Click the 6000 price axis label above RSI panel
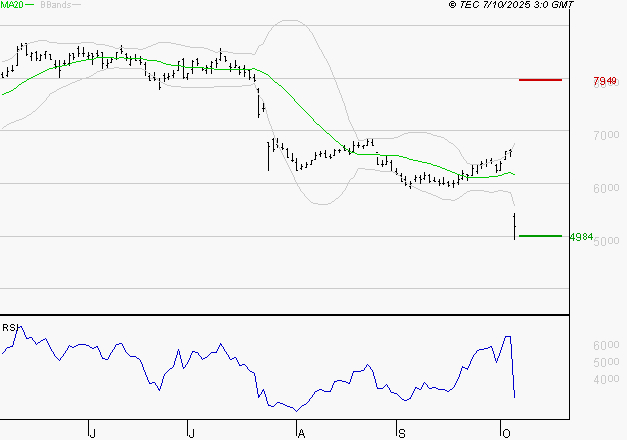Image resolution: width=627 pixels, height=440 pixels. pyautogui.click(x=606, y=188)
